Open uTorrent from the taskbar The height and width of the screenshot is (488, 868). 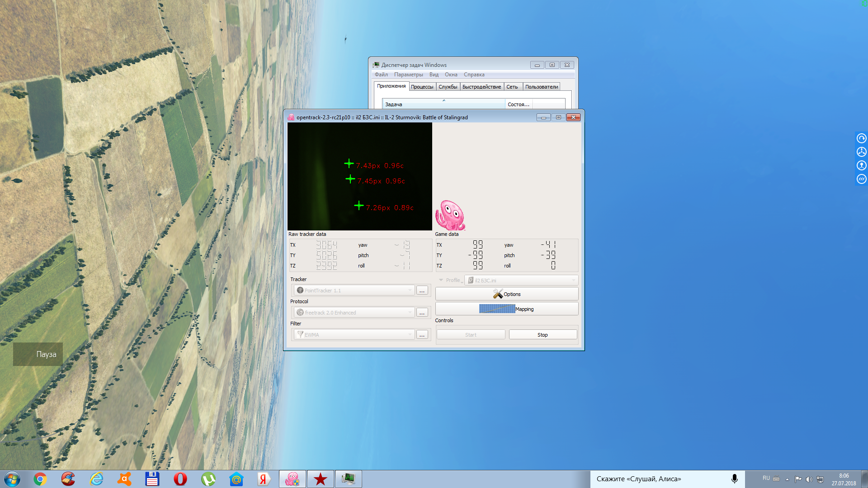(208, 479)
